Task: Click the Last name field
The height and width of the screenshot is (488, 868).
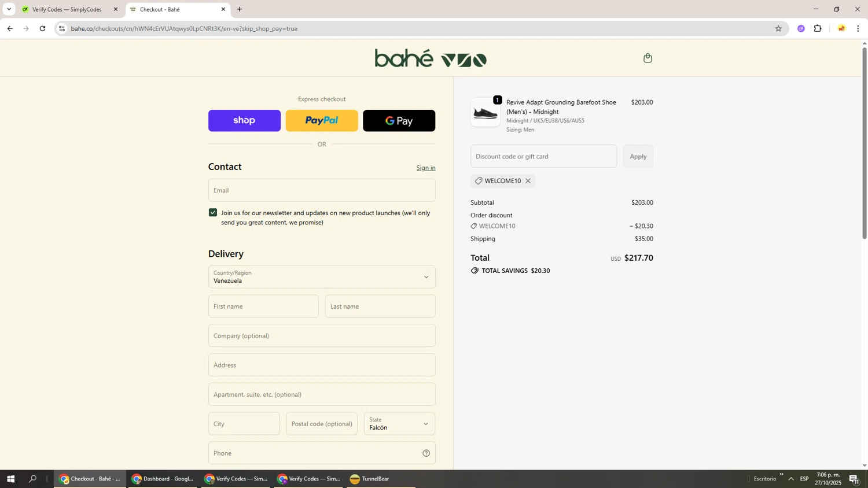Action: pos(380,306)
